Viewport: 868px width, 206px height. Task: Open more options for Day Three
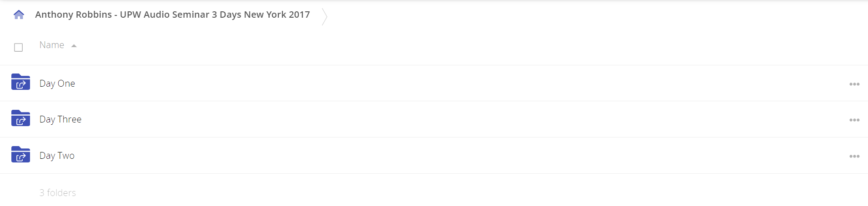pos(854,120)
